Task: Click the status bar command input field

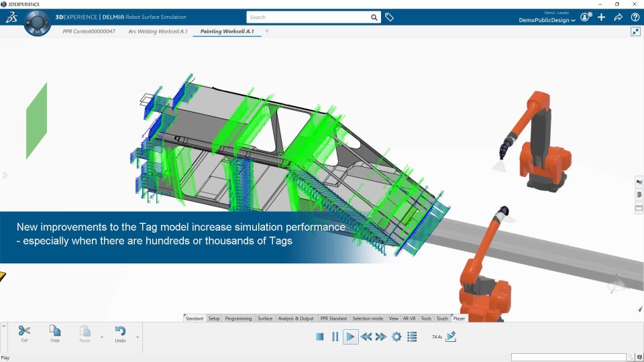Action: (569, 358)
